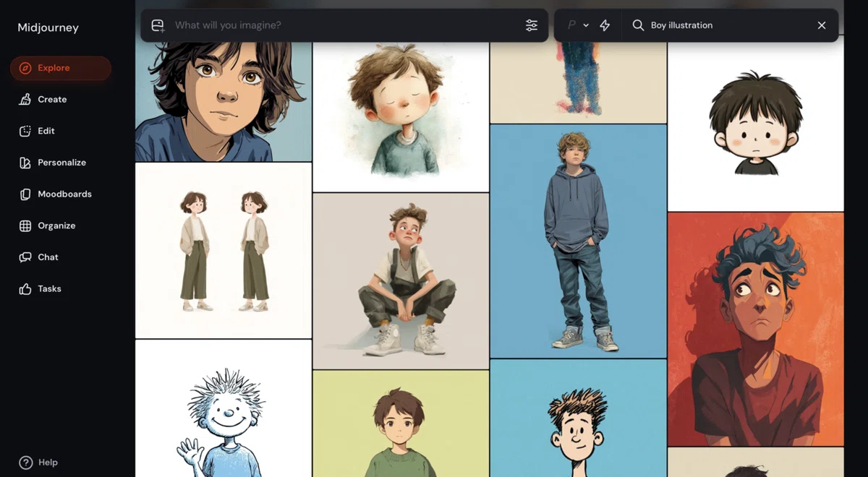Open the Edit section
Image resolution: width=868 pixels, height=477 pixels.
pos(61,131)
